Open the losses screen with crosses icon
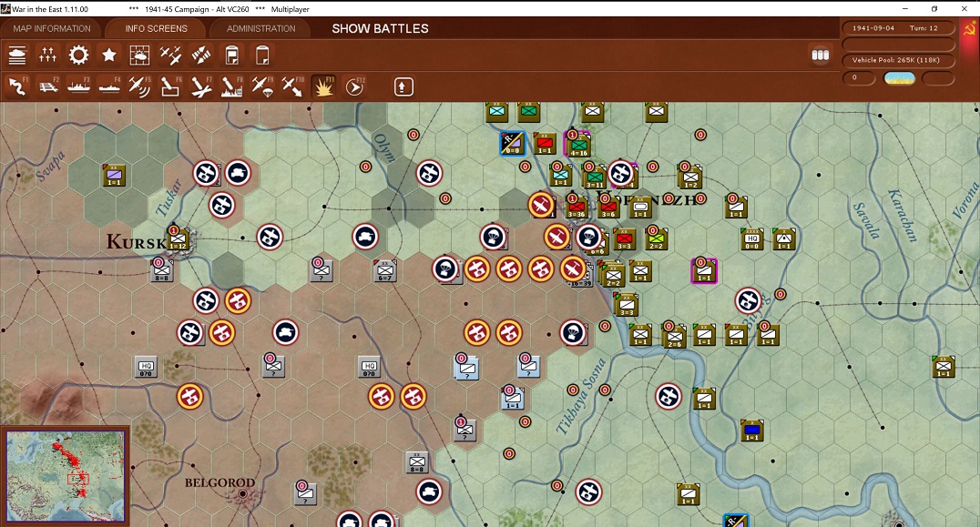Image resolution: width=980 pixels, height=527 pixels. pos(48,56)
